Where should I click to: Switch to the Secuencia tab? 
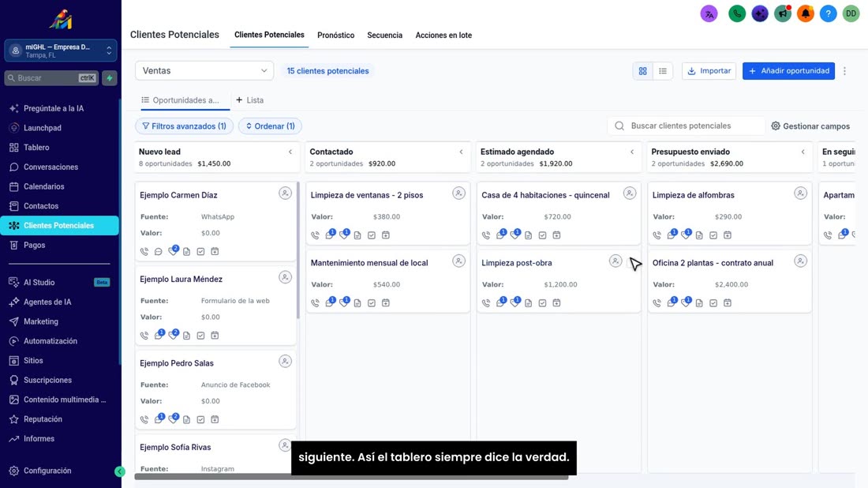385,35
